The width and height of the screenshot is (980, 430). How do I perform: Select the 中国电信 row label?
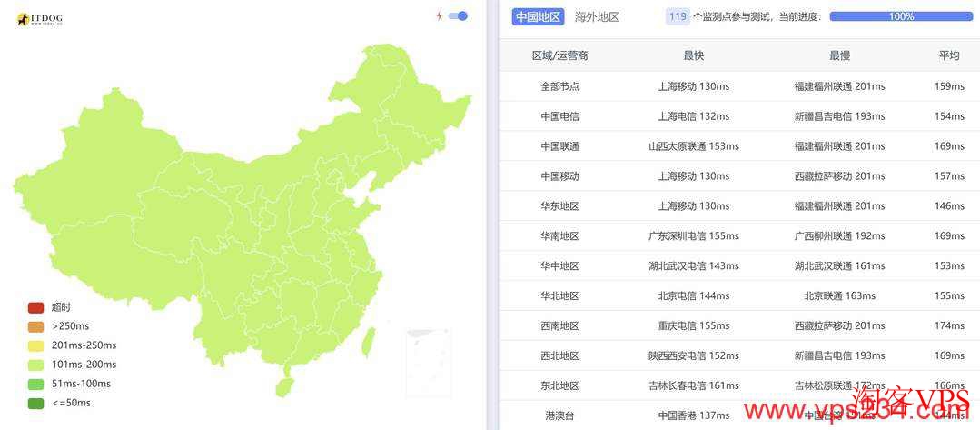[x=560, y=116]
